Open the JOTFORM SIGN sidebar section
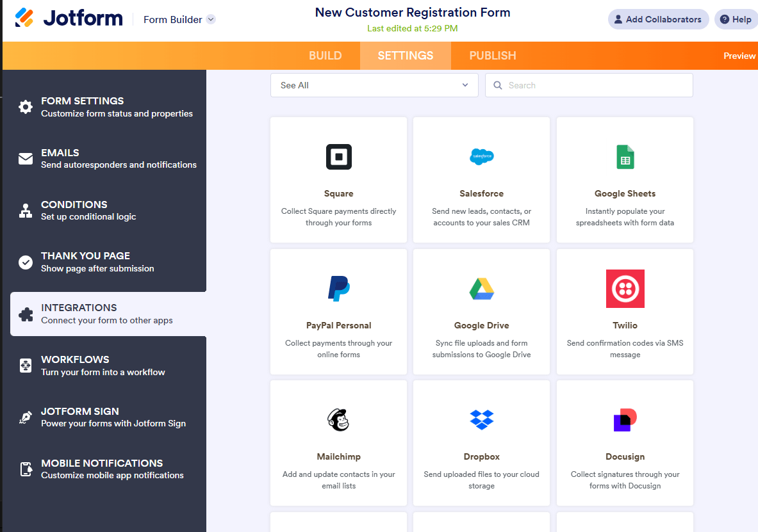This screenshot has height=532, width=758. point(108,417)
